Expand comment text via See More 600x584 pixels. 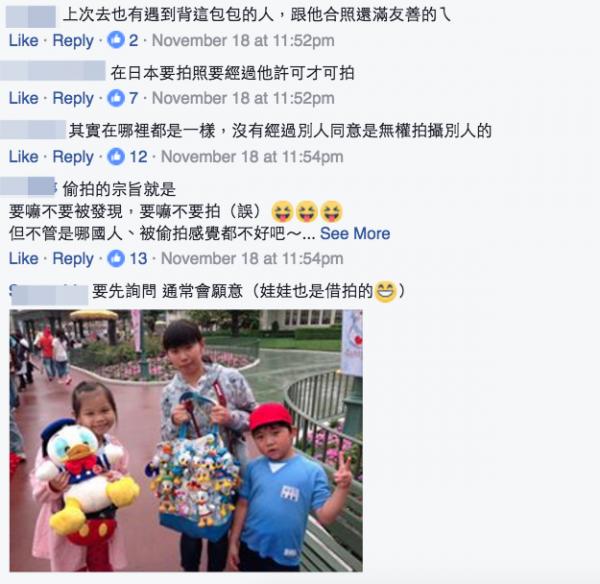click(355, 233)
